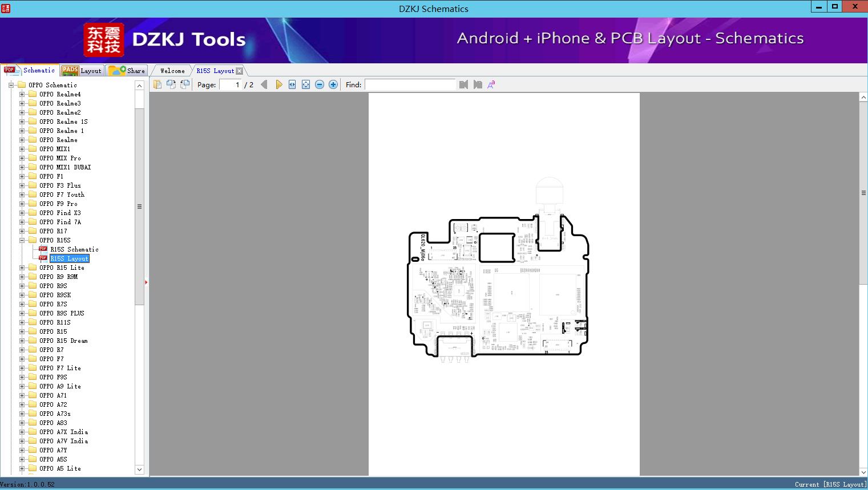Switch to the PADS Layout tab

[x=82, y=71]
